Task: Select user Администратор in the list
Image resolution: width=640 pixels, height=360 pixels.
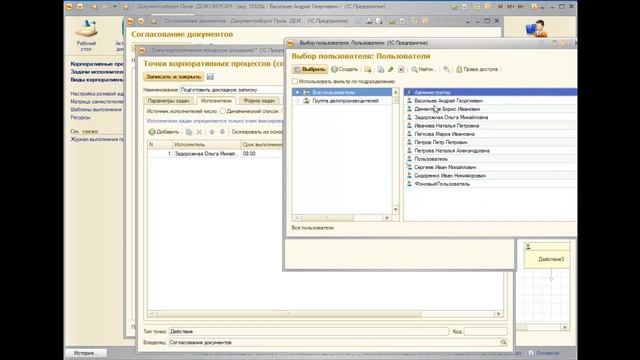Action: coord(490,92)
